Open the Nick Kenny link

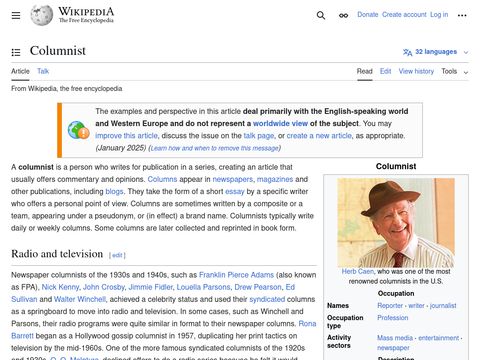coord(60,287)
